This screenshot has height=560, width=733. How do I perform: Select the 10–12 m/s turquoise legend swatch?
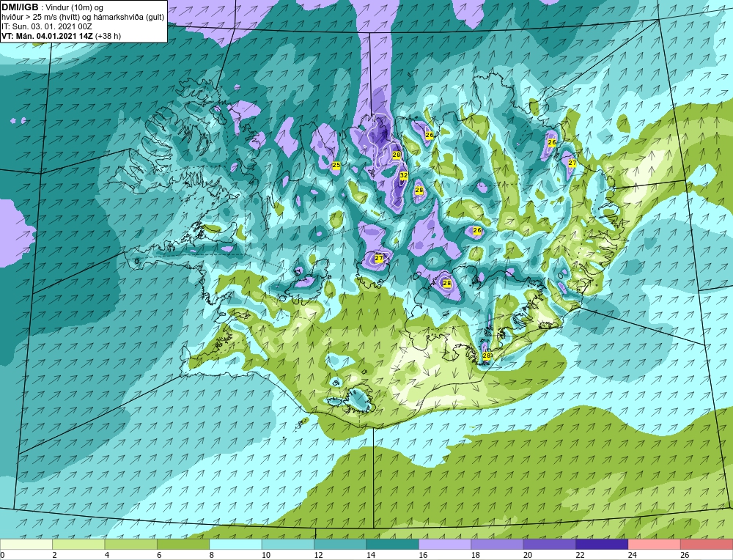point(288,544)
